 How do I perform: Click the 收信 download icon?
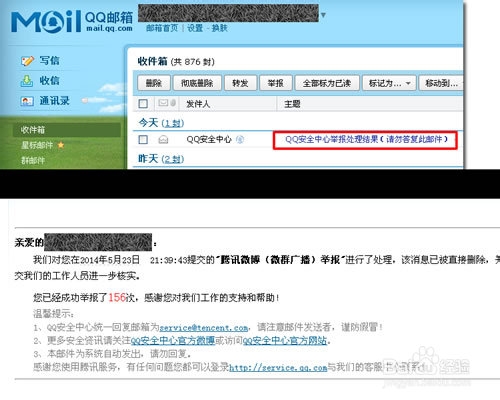click(27, 81)
